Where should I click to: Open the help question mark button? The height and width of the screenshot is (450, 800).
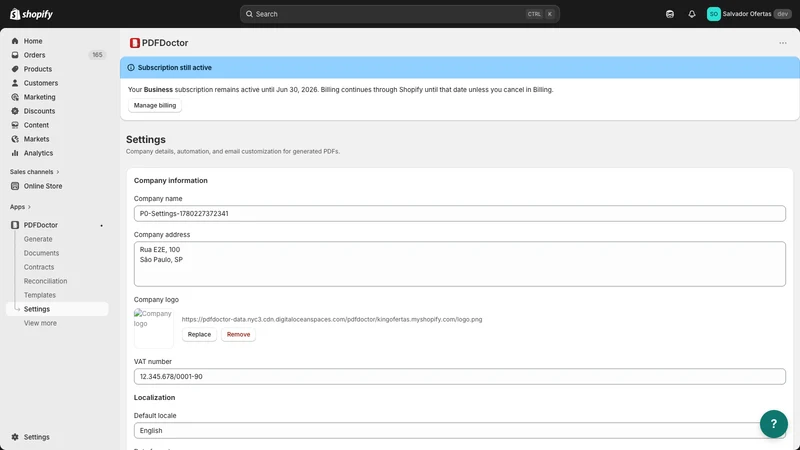click(773, 424)
